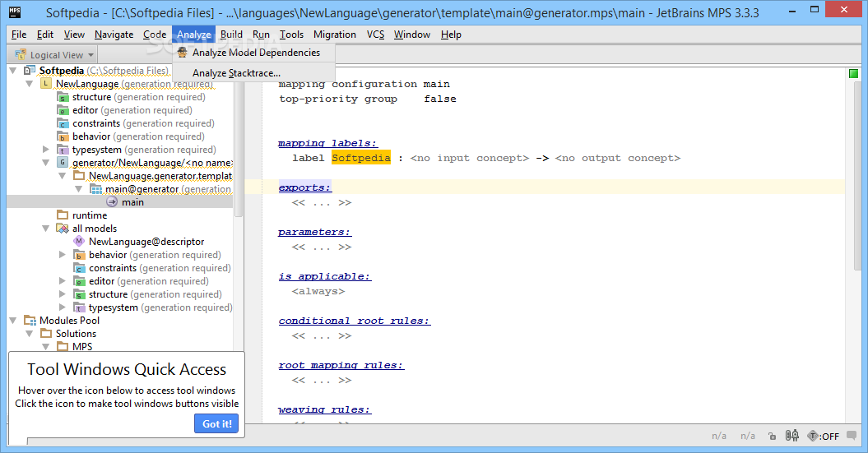This screenshot has height=453, width=868.
Task: Click the Got it! button
Action: click(x=216, y=423)
